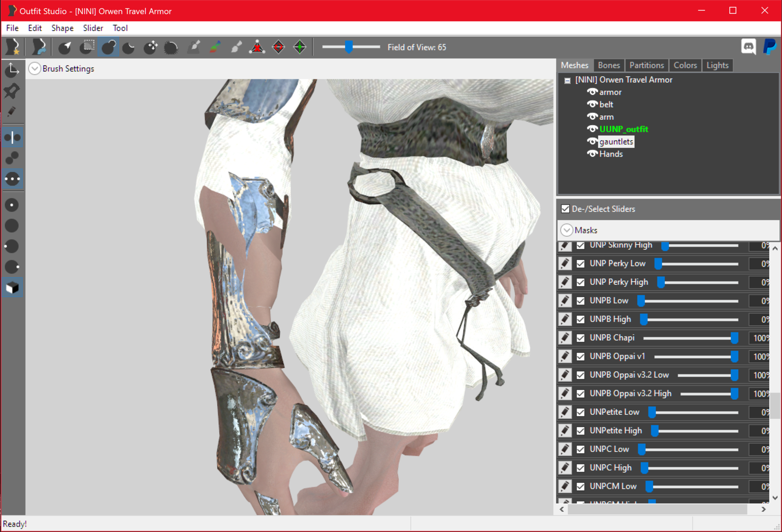The height and width of the screenshot is (532, 782).
Task: Select the Alpha brush tool
Action: click(x=236, y=47)
